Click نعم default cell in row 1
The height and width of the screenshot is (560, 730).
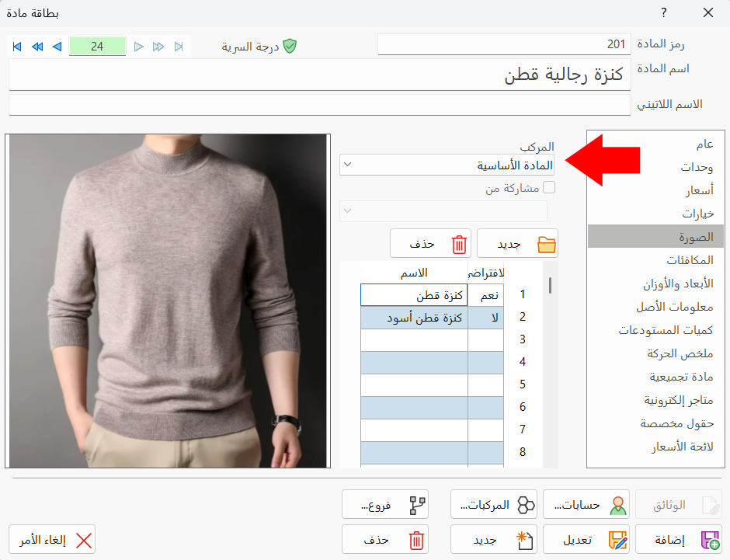click(485, 295)
